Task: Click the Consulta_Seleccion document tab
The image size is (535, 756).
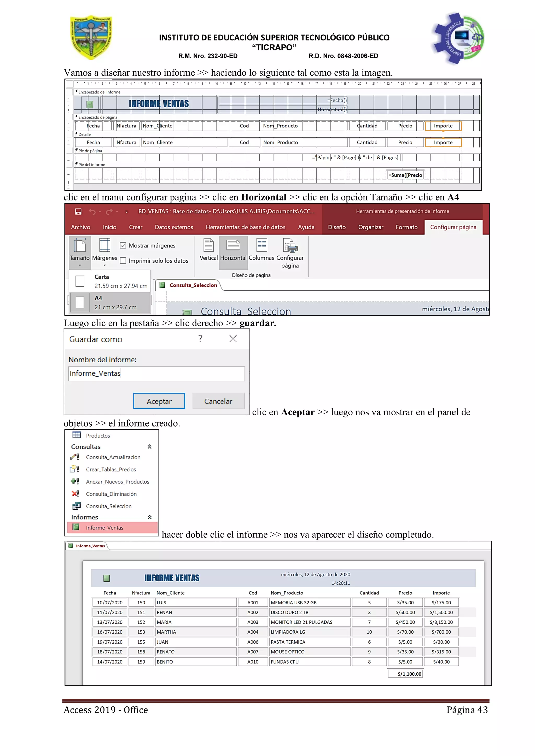Action: (189, 285)
